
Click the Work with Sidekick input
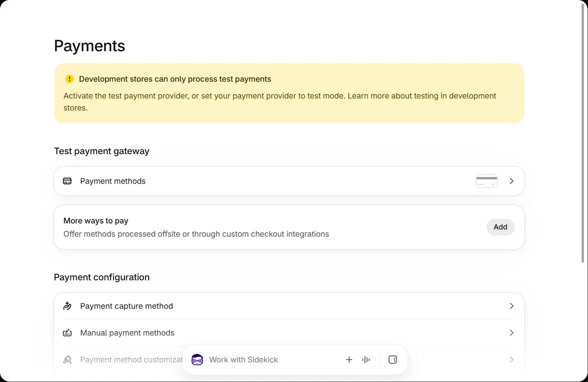click(x=244, y=360)
